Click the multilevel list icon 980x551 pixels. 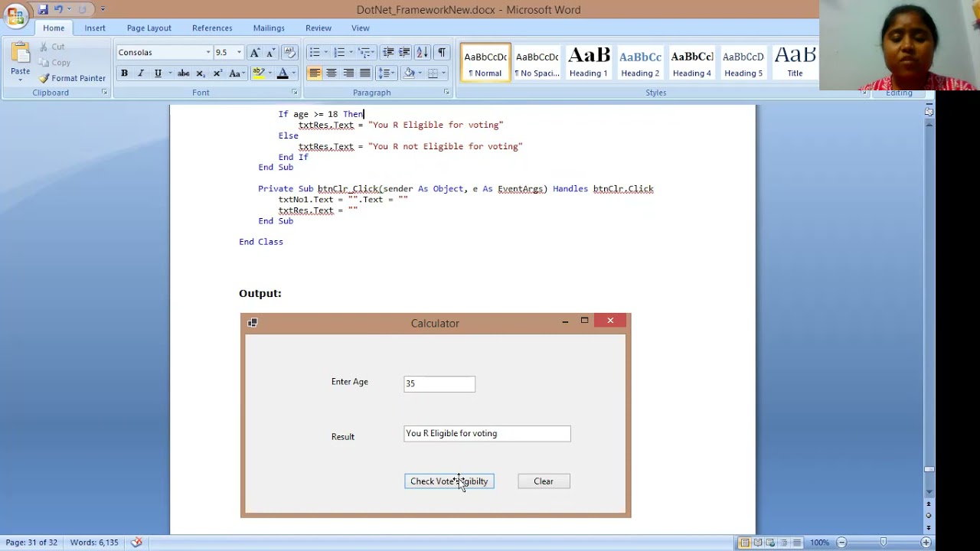pos(364,52)
